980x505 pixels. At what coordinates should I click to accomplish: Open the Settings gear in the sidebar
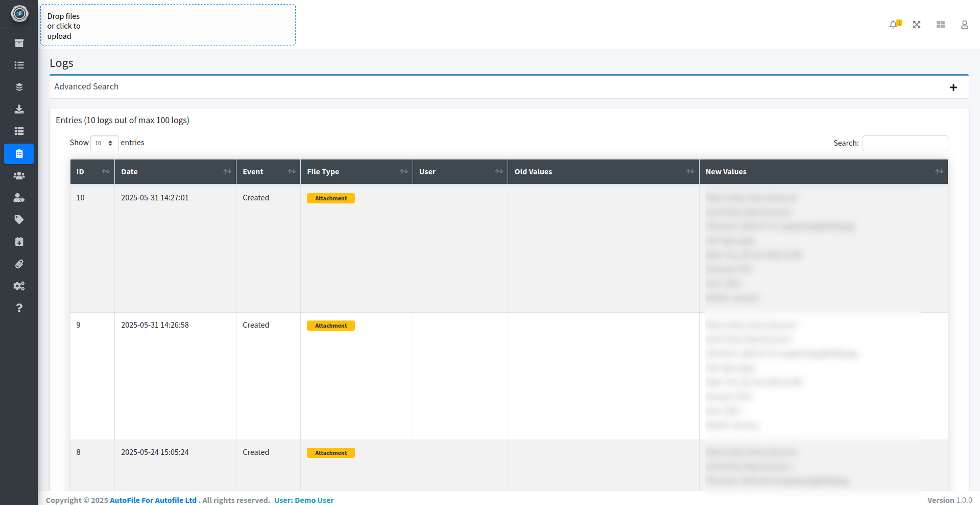19,286
